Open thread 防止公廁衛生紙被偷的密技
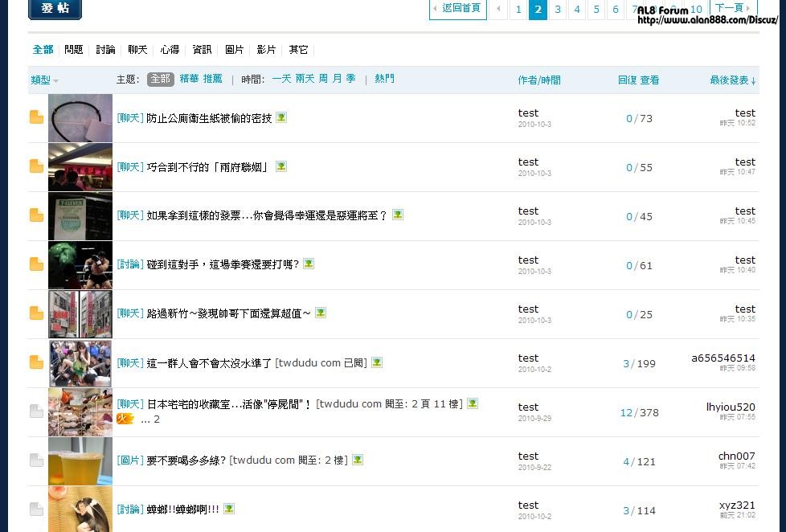The image size is (786, 532). point(209,118)
